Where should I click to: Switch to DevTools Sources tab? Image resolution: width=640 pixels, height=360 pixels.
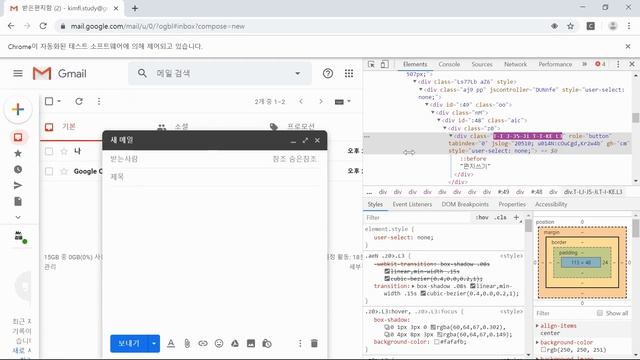482,64
